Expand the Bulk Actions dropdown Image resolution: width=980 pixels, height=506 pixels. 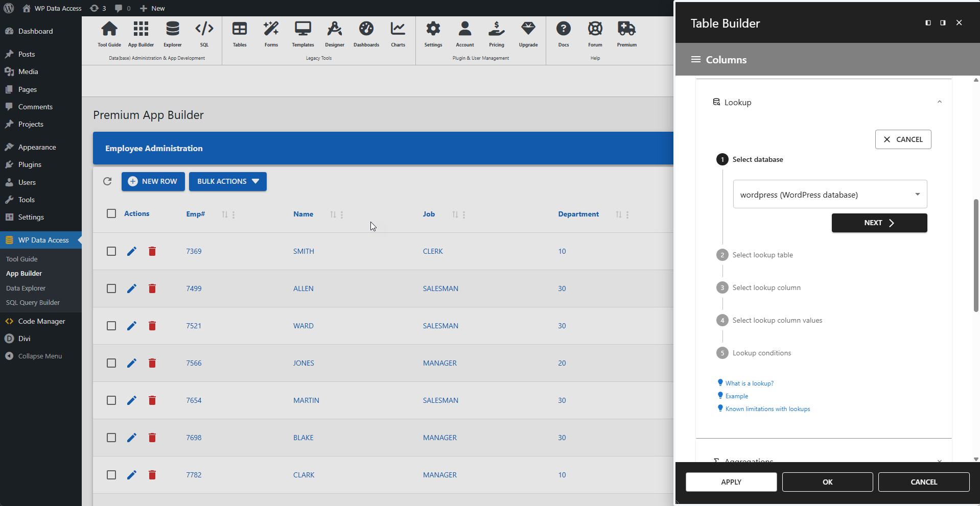pyautogui.click(x=227, y=181)
